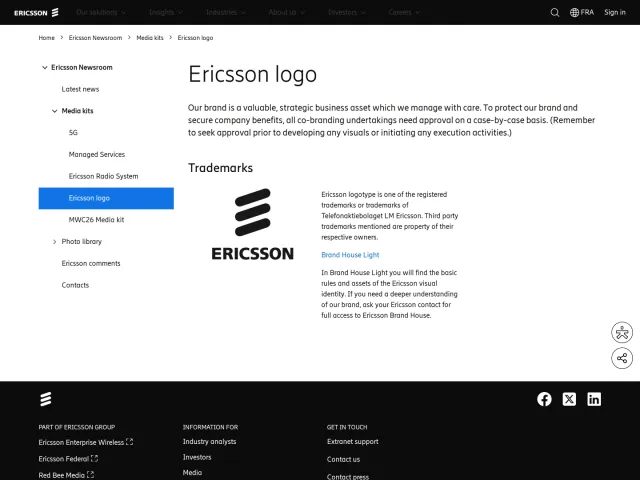Open the Ericsson Federal footer link

tap(68, 459)
